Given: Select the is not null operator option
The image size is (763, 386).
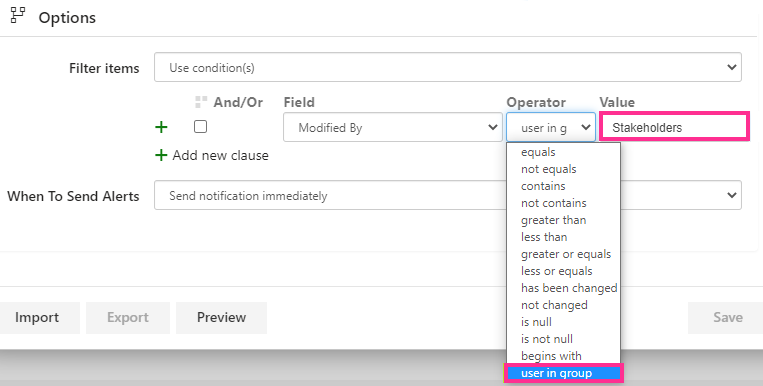Looking at the screenshot, I should pos(563,339).
